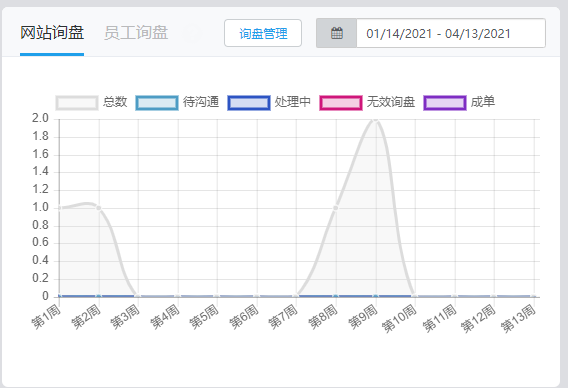Viewport: 568px width, 388px height.
Task: Select the 第9周 peak data point at 2.0
Action: click(375, 119)
